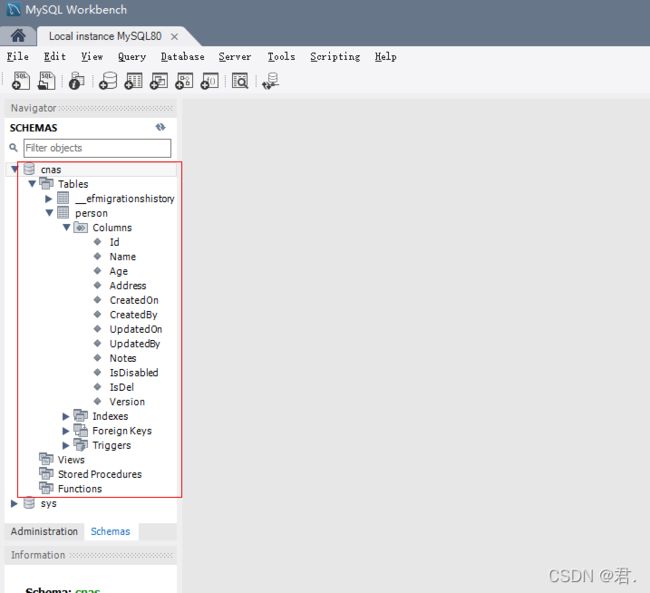Select the Local instance MySQL80 tab
650x593 pixels.
click(105, 36)
